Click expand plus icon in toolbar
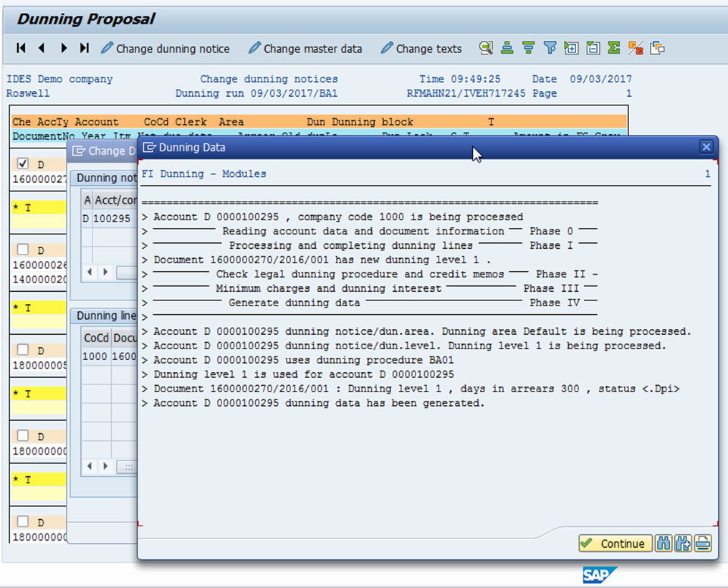 click(x=571, y=48)
